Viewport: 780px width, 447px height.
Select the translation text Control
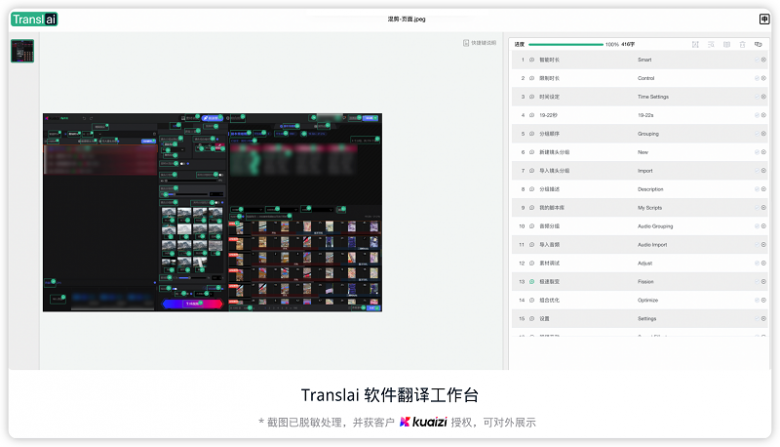tap(646, 78)
